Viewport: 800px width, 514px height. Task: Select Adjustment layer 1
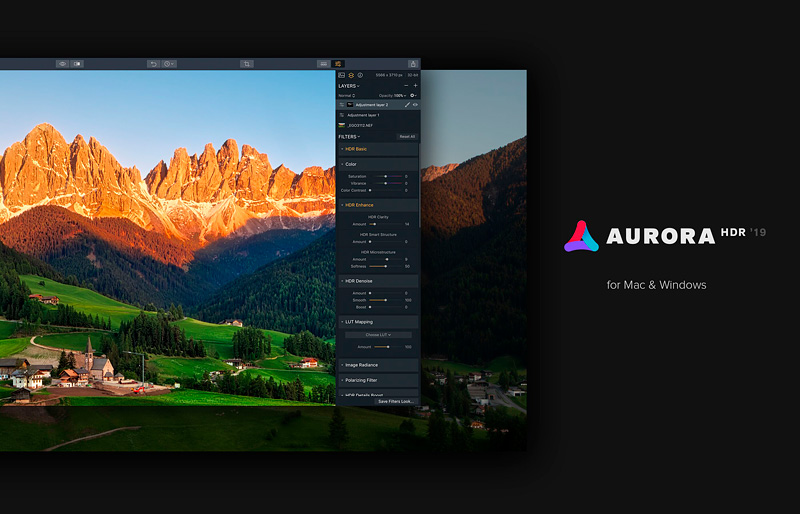tap(378, 115)
